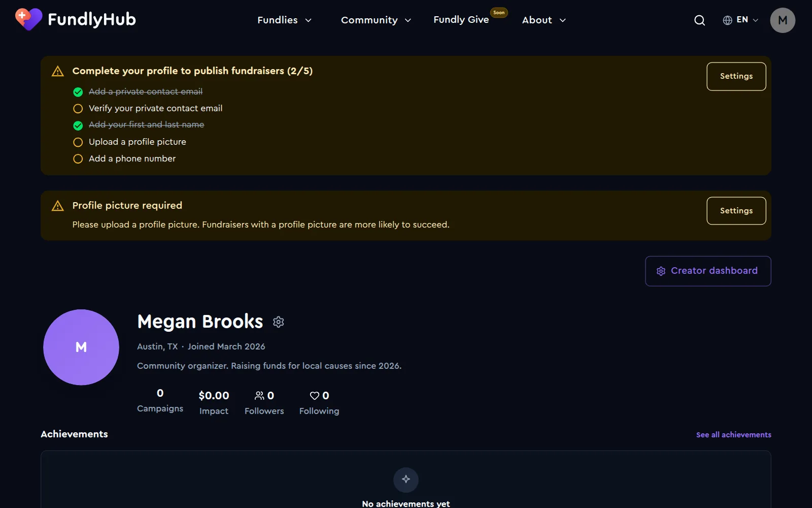Open the Creator dashboard
This screenshot has width=812, height=508.
click(708, 271)
